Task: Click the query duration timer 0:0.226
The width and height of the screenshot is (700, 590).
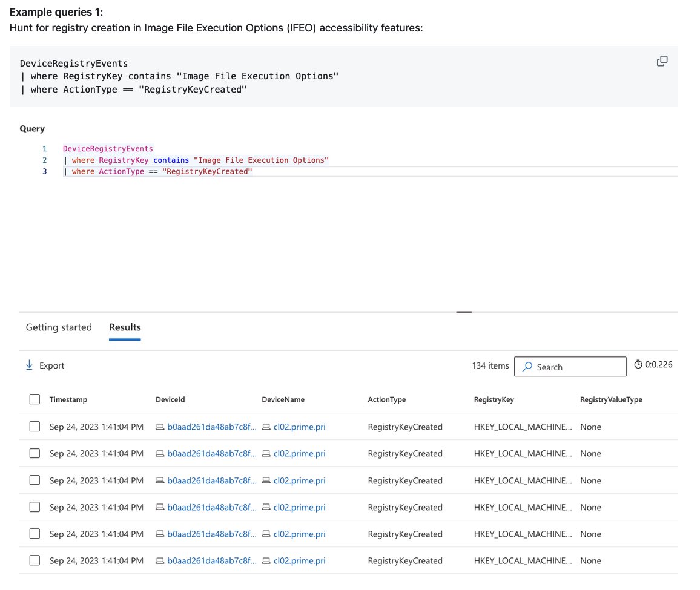Action: click(653, 365)
